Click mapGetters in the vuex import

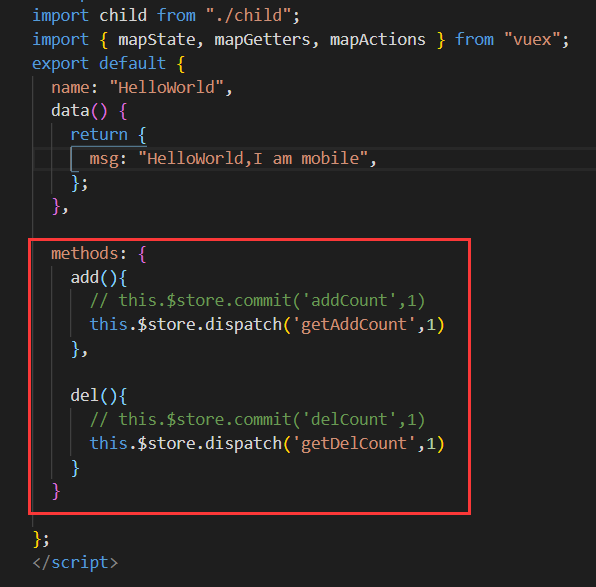pos(262,40)
